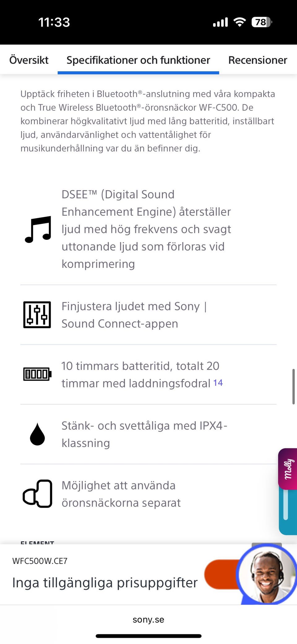Open chat with the support agent avatar

click(x=267, y=574)
